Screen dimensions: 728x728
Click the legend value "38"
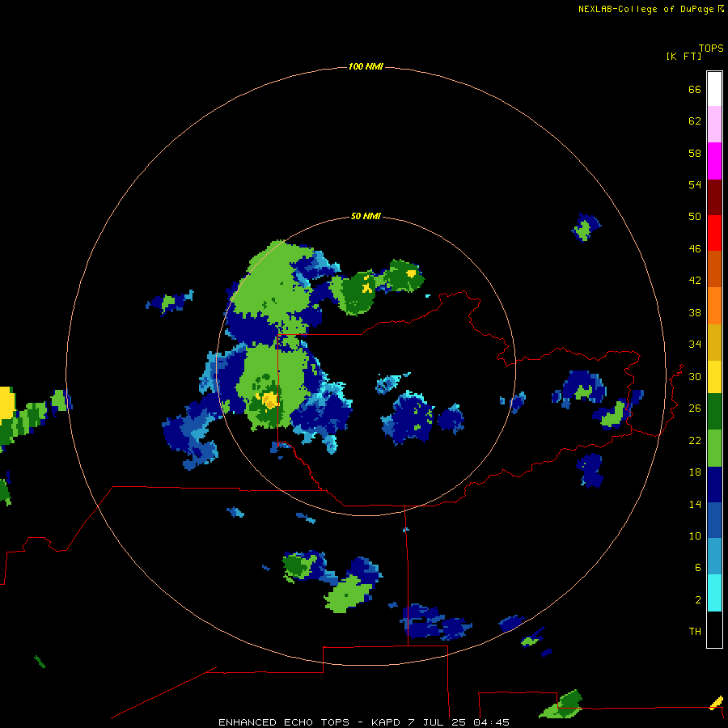pos(695,312)
